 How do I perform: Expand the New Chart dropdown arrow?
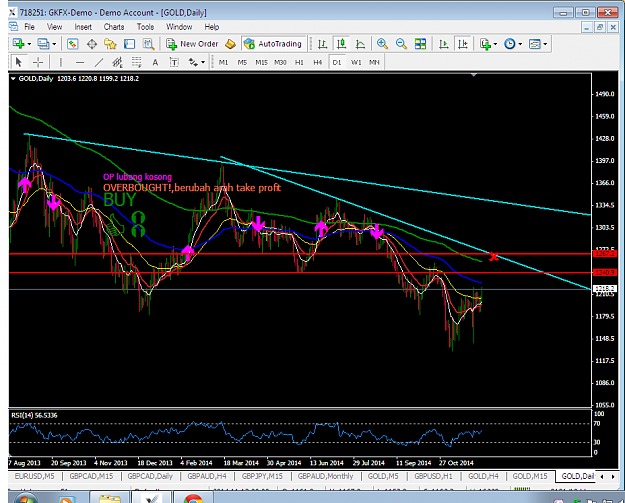[29, 44]
